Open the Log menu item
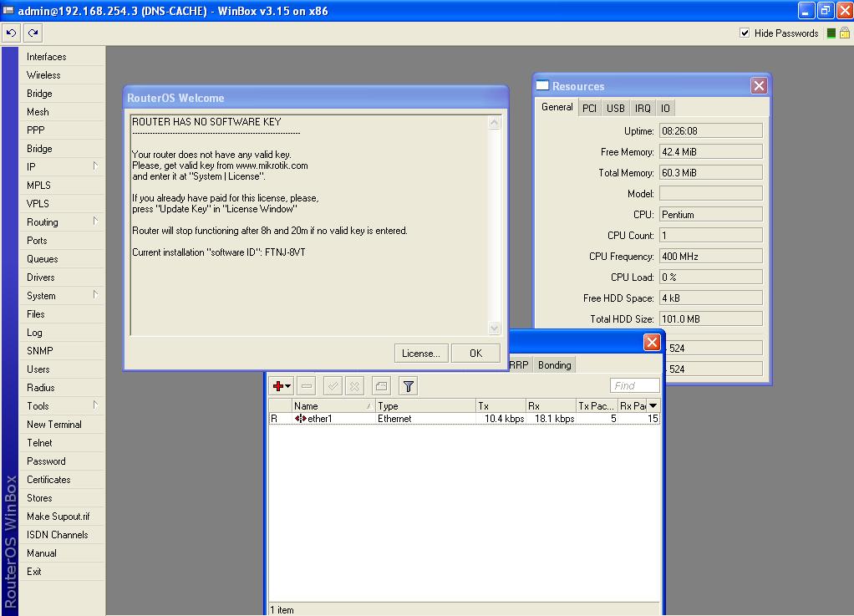 pyautogui.click(x=62, y=332)
